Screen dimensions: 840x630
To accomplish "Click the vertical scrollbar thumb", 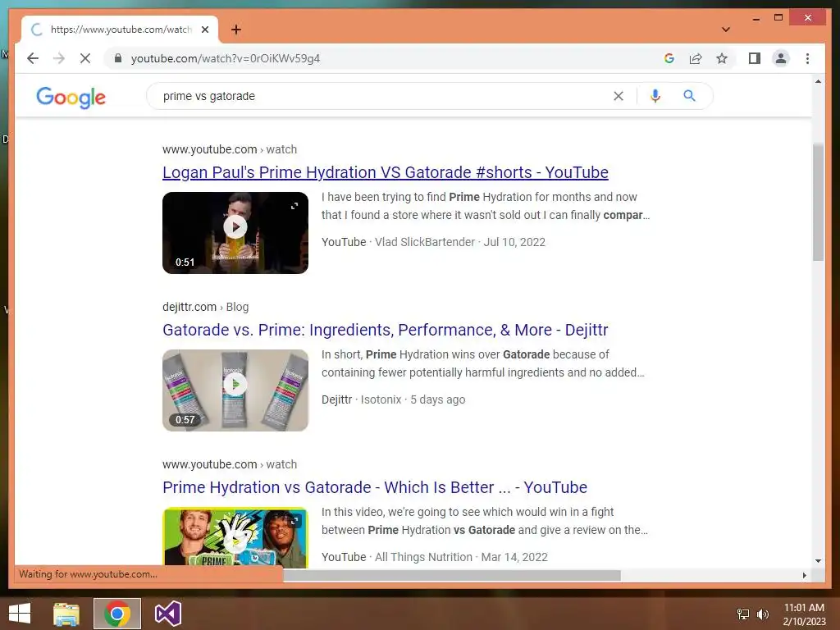I will pyautogui.click(x=818, y=202).
